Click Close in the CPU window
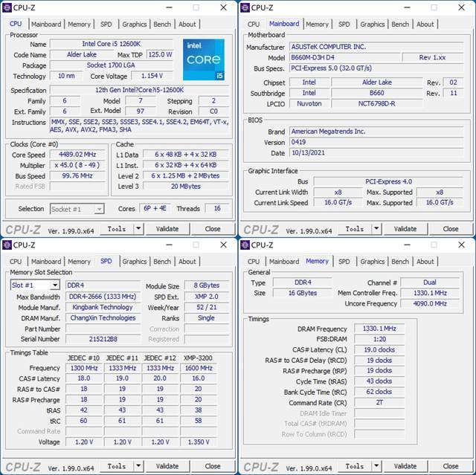Image resolution: width=476 pixels, height=475 pixels. [213, 229]
